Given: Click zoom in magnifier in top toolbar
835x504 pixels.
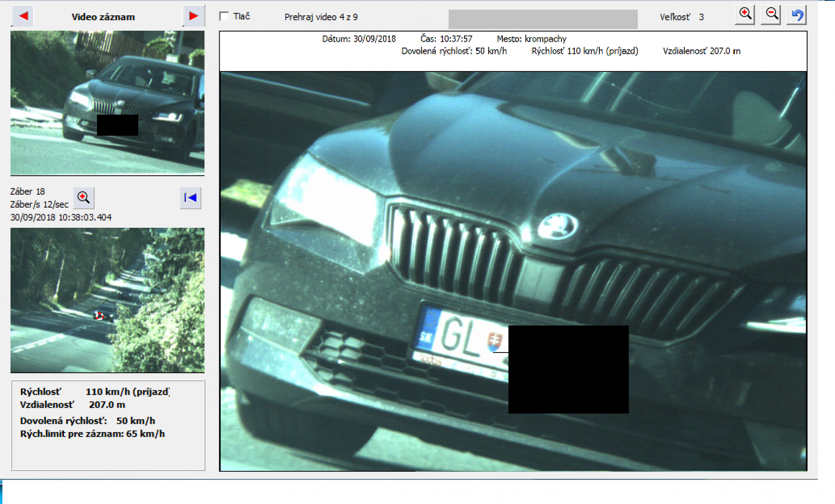Looking at the screenshot, I should (x=745, y=15).
